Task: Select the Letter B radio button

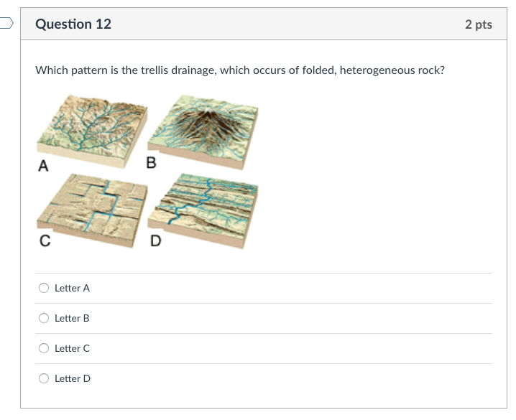Action: (x=44, y=318)
